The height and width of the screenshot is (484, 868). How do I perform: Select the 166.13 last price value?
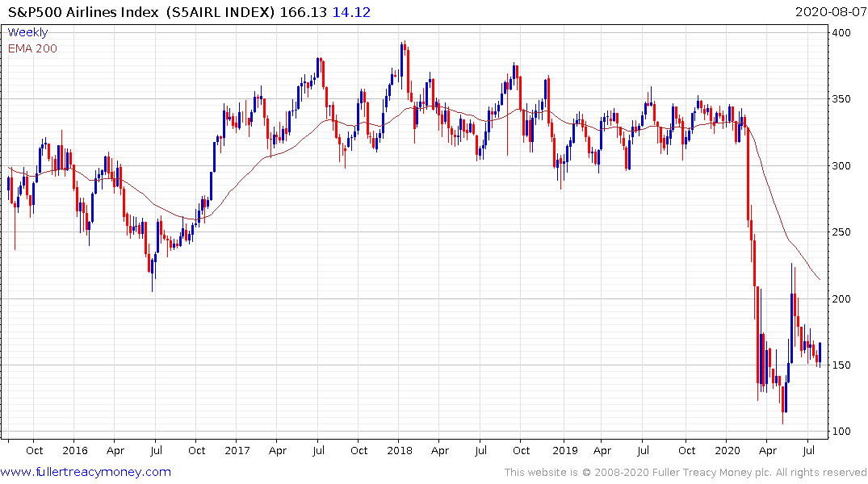coord(304,12)
